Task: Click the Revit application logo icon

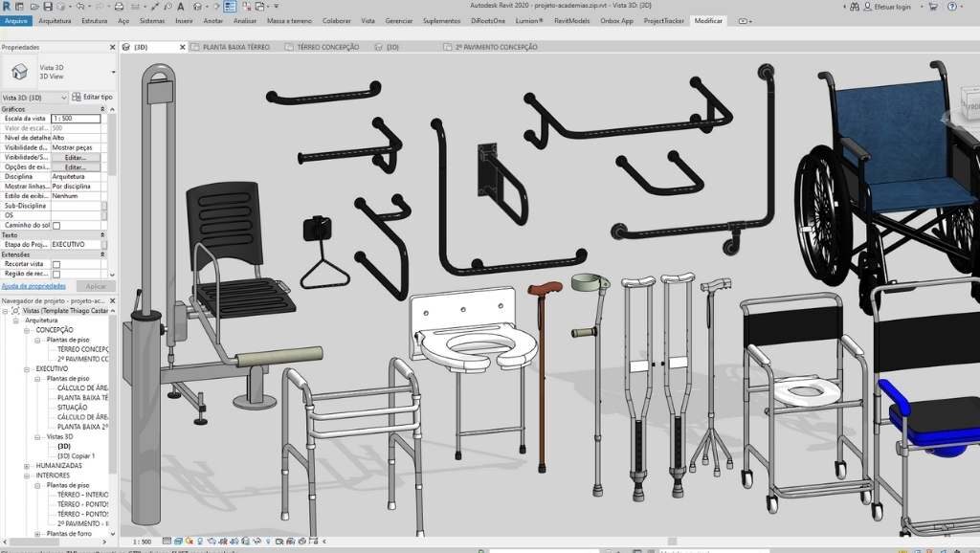Action: coord(6,6)
